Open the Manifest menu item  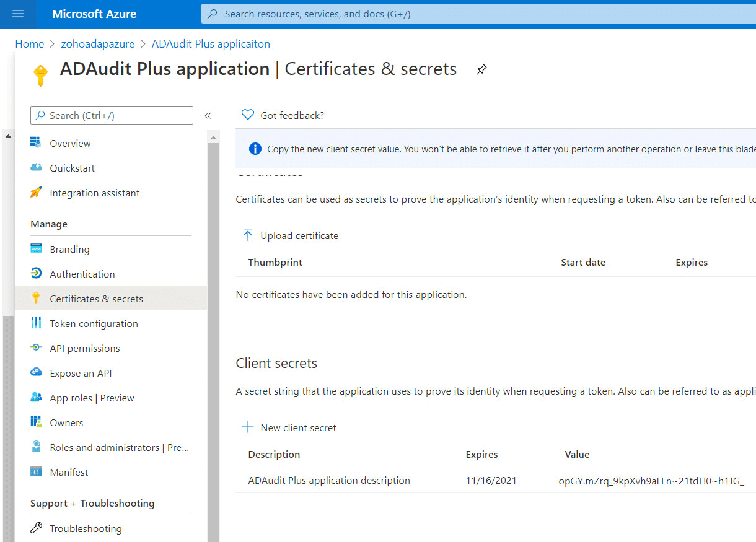[69, 472]
